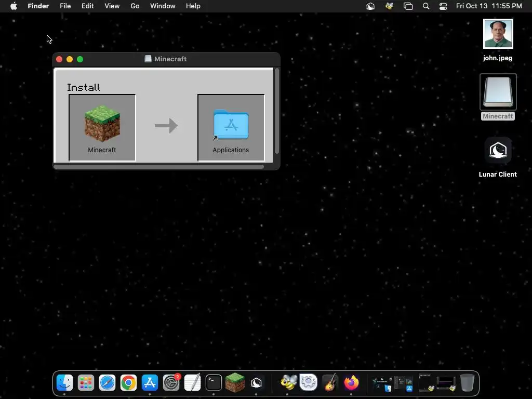Image resolution: width=532 pixels, height=399 pixels.
Task: Open Control Center from menu bar
Action: (443, 6)
